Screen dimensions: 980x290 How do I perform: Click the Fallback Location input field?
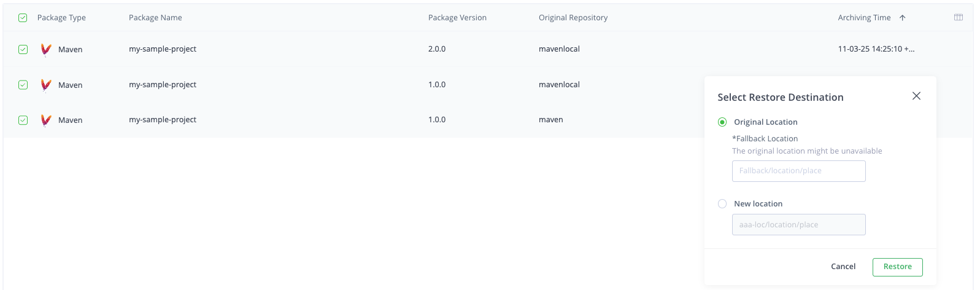tap(798, 171)
